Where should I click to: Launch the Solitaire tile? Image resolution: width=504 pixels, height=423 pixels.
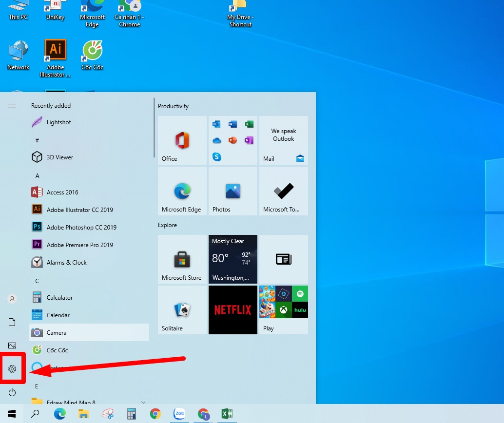coord(182,310)
